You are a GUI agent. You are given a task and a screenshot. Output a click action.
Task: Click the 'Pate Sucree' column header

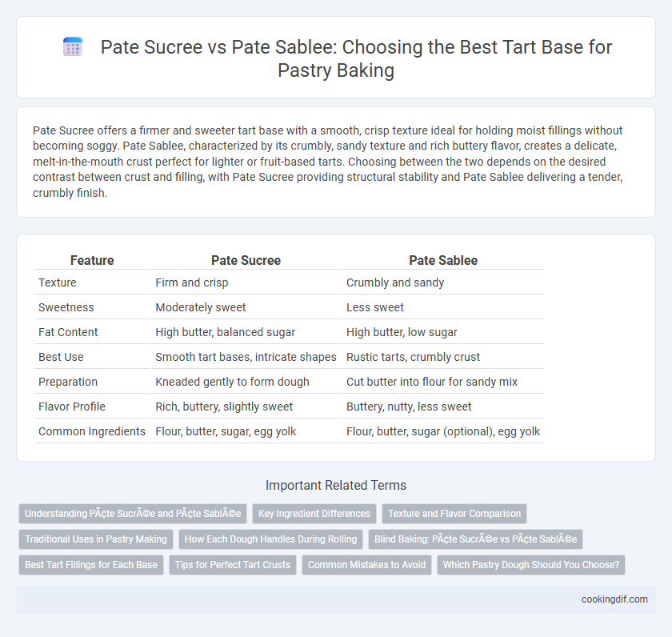[246, 260]
